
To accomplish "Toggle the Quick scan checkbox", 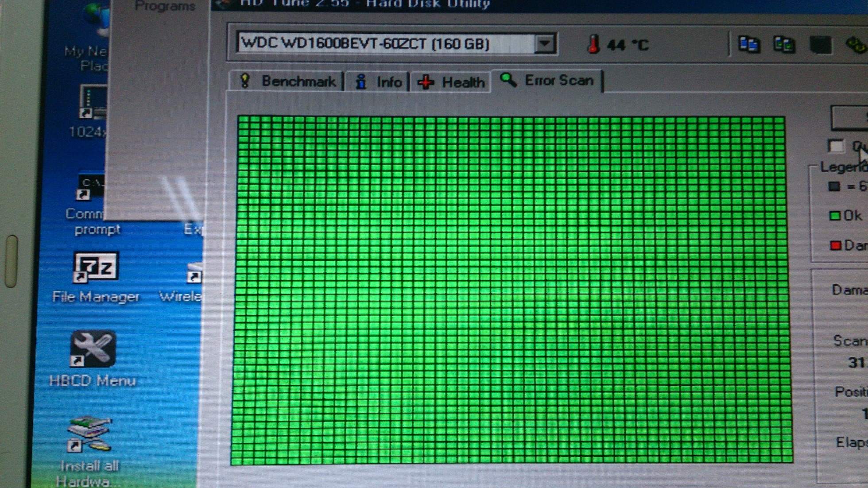I will coord(836,146).
